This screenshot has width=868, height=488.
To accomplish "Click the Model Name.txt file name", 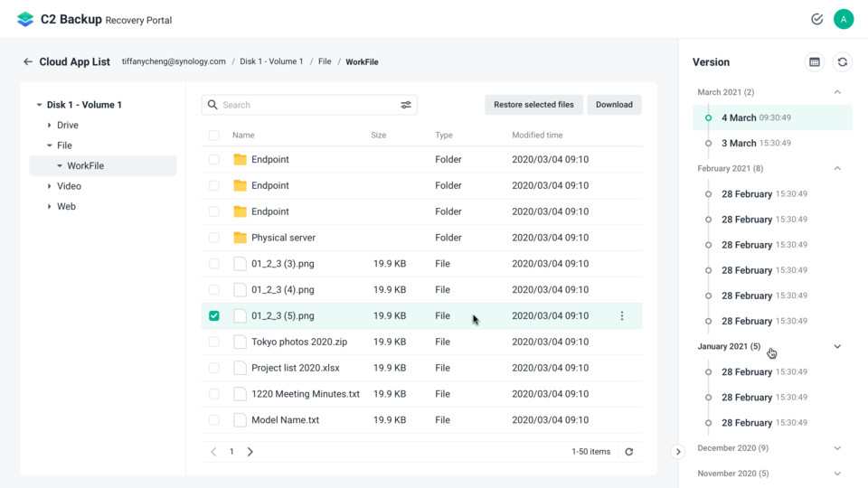I will [286, 420].
